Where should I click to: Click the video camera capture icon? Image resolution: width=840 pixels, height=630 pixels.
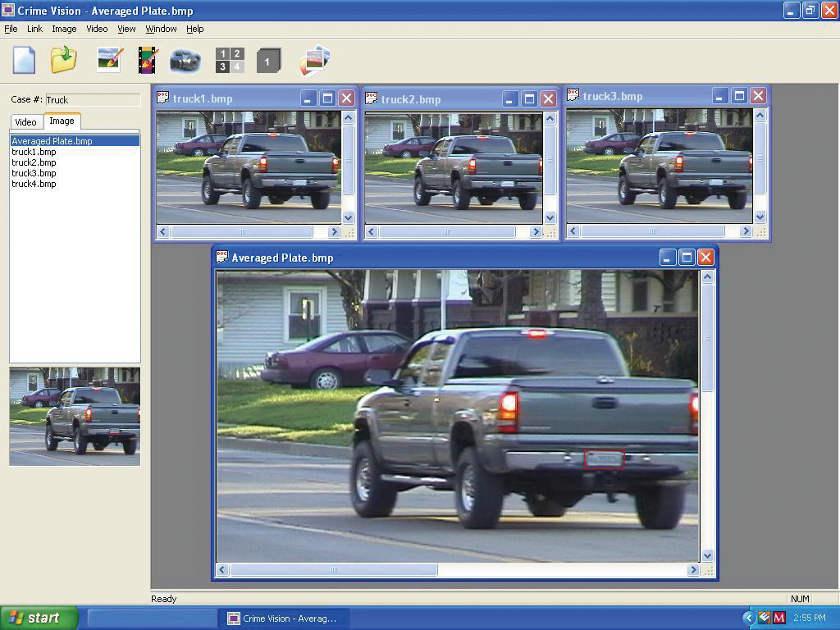click(x=185, y=61)
